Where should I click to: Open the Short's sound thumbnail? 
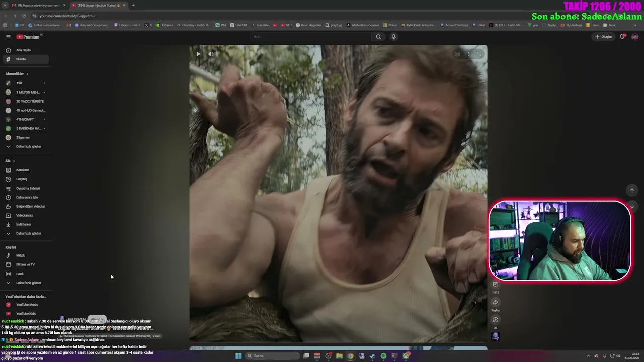(496, 336)
